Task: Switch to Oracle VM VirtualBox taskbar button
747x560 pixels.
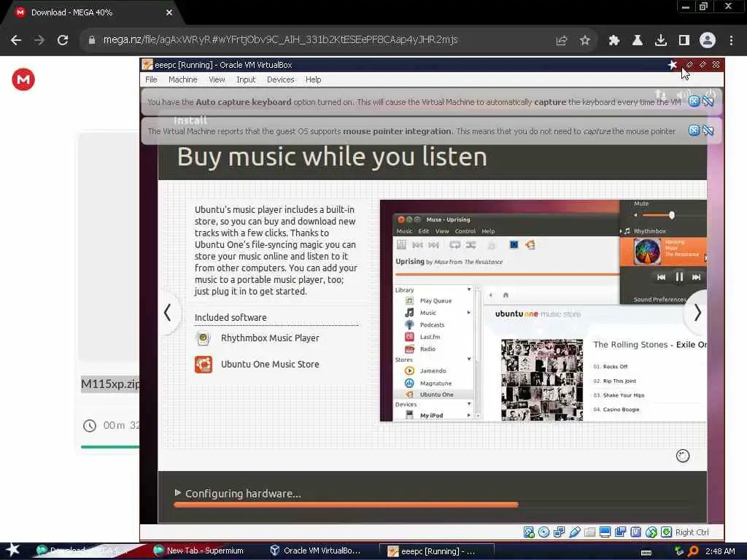Action: click(x=315, y=551)
